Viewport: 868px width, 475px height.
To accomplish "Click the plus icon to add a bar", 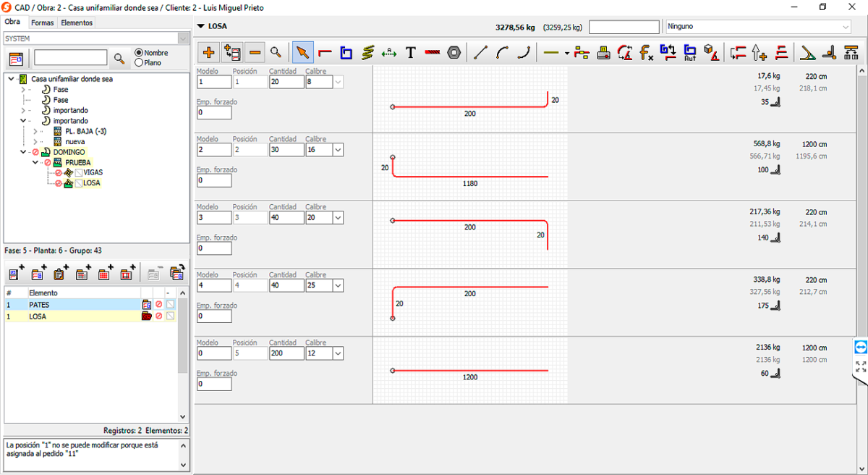I will [x=208, y=51].
